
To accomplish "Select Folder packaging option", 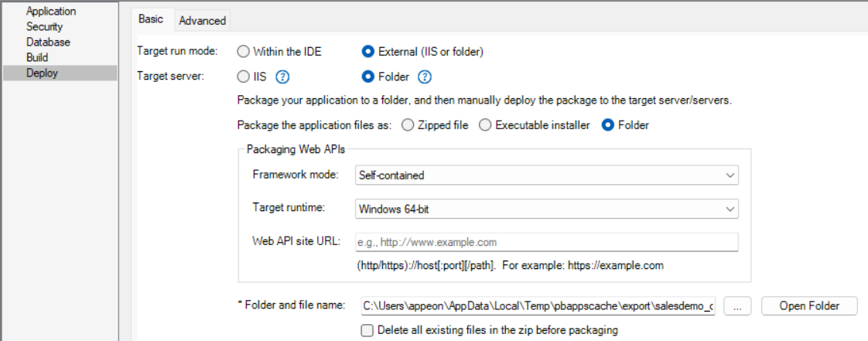I will (608, 125).
